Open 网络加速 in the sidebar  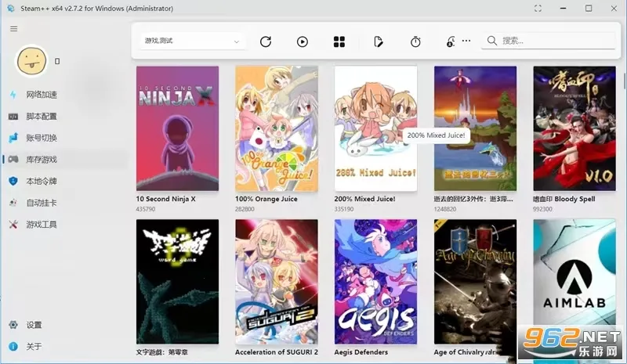point(41,95)
